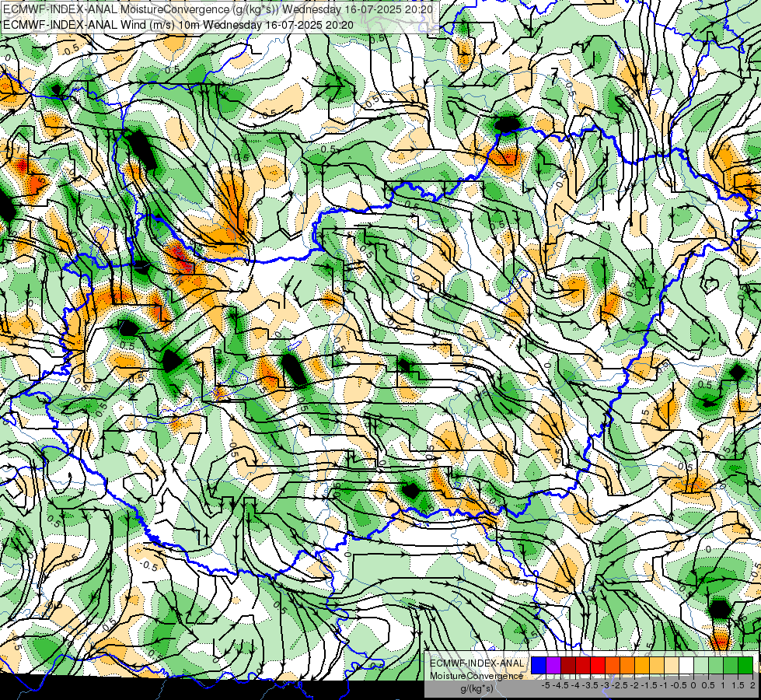This screenshot has width=761, height=700.
Task: Click ECMWF-INDEX-ANAL label in the legend box
Action: point(476,663)
